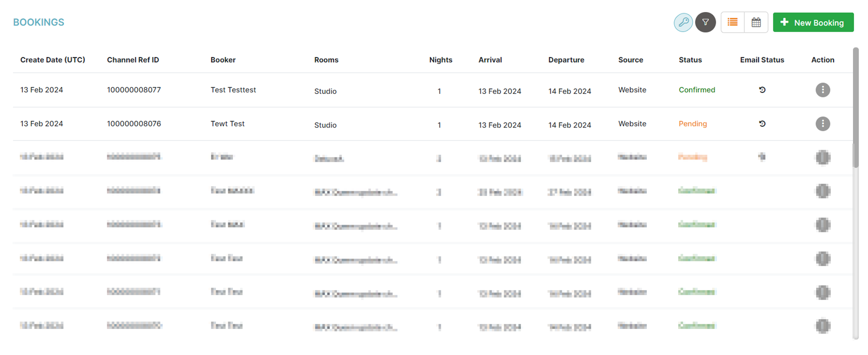Sort bookings by Create Date (UTC) header
868x355 pixels.
(x=53, y=60)
